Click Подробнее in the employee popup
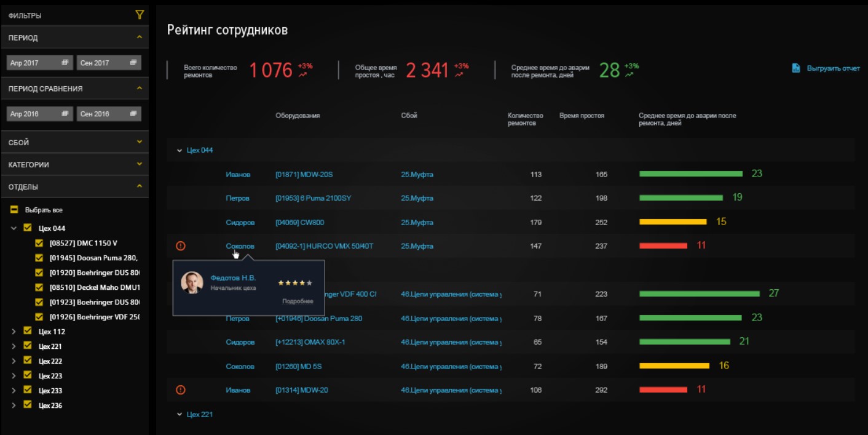Image resolution: width=868 pixels, height=435 pixels. click(x=298, y=301)
